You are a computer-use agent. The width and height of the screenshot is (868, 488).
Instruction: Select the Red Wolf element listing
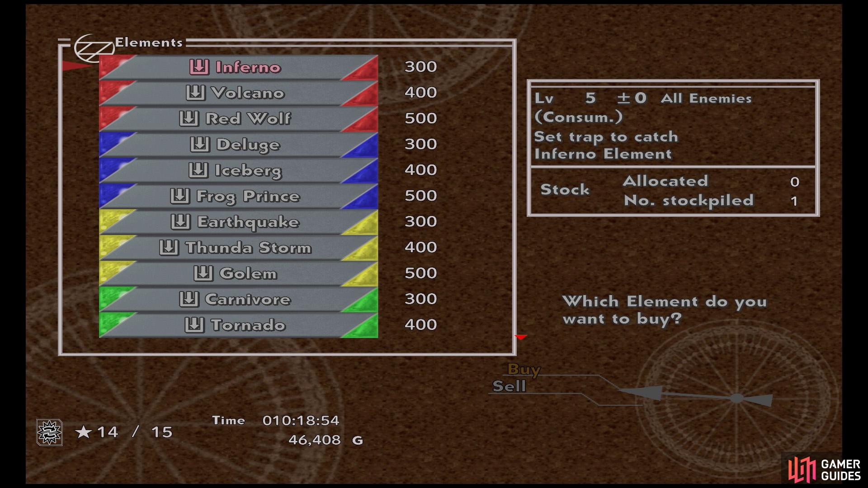pyautogui.click(x=238, y=118)
